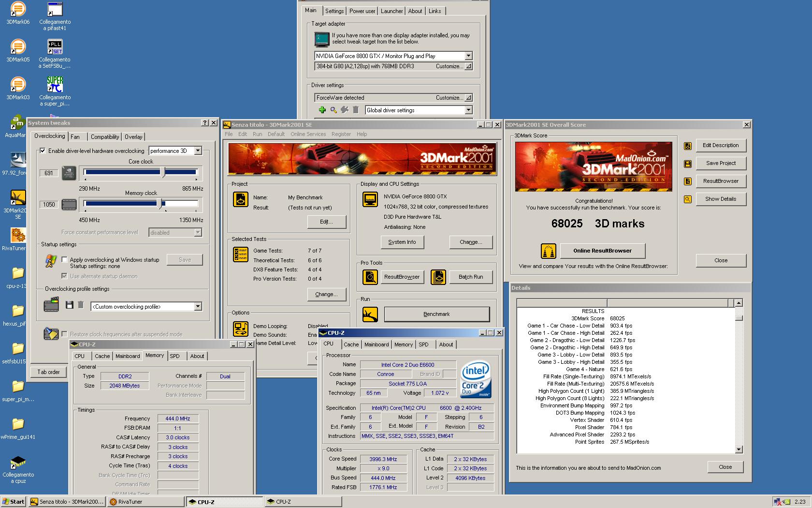Open the 3DMark06 desktop shortcut

pyautogui.click(x=18, y=9)
